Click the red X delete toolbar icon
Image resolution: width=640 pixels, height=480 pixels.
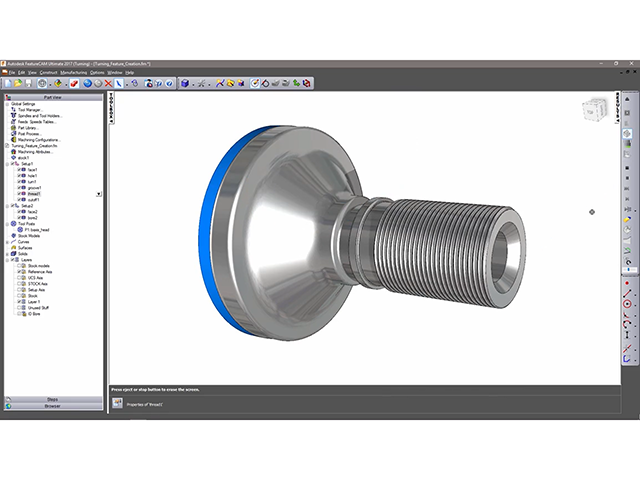(x=108, y=83)
